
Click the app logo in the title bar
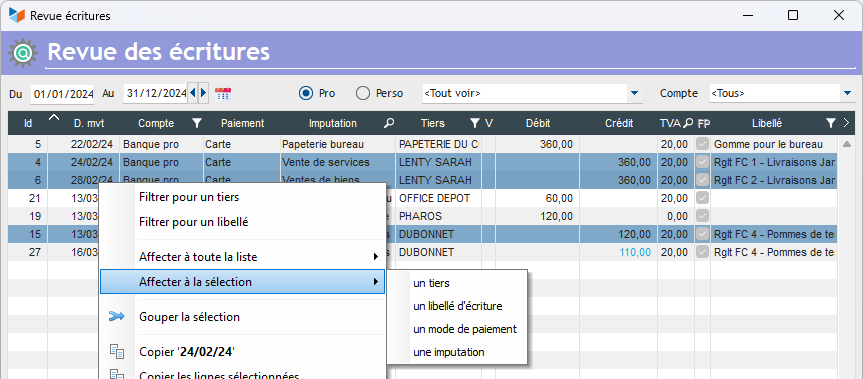pyautogui.click(x=17, y=15)
